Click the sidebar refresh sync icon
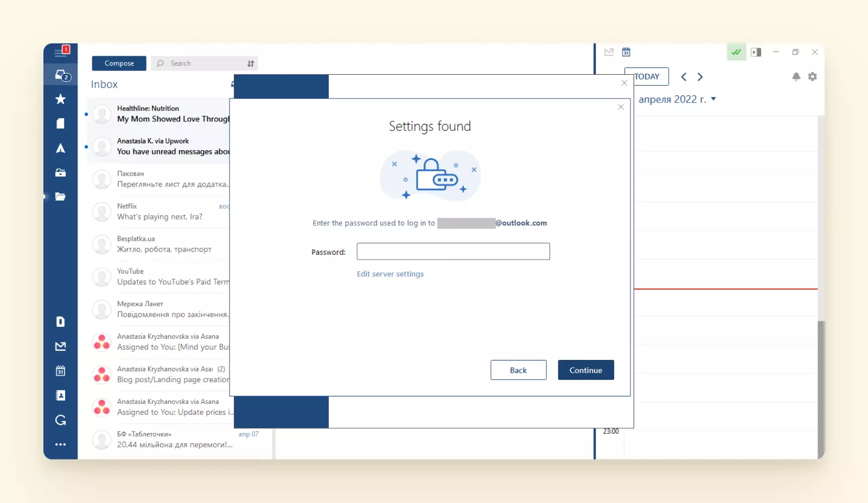The width and height of the screenshot is (868, 503). point(61,420)
